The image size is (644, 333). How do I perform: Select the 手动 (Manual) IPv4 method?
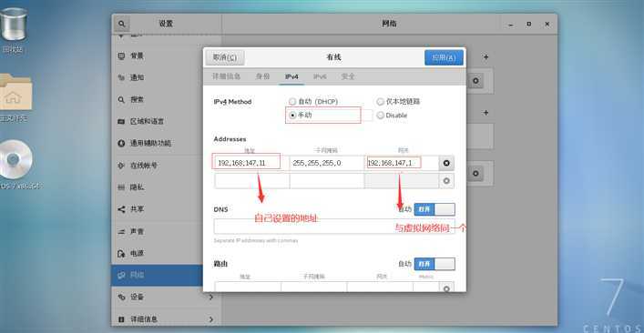pos(301,116)
